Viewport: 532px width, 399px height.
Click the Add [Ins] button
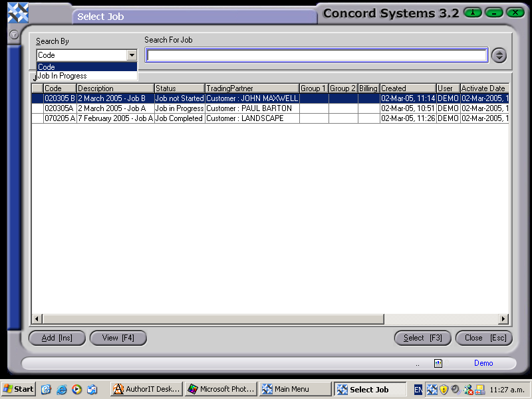click(x=57, y=338)
